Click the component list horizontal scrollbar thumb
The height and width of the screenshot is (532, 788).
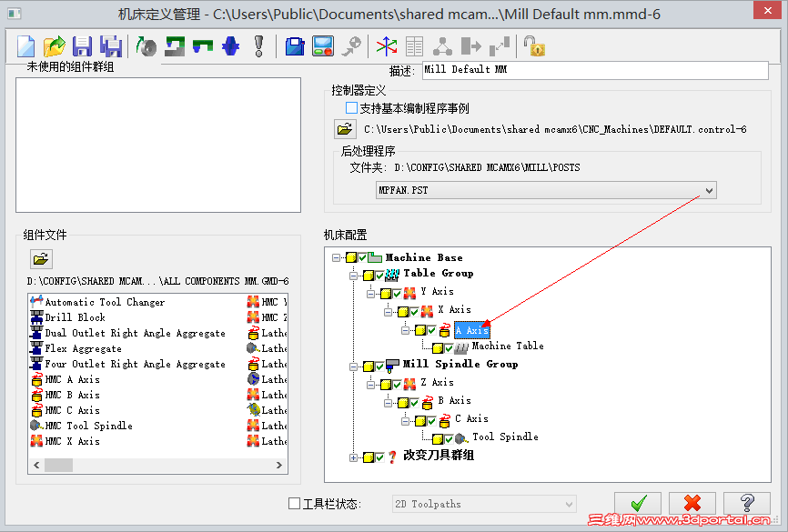click(x=58, y=466)
